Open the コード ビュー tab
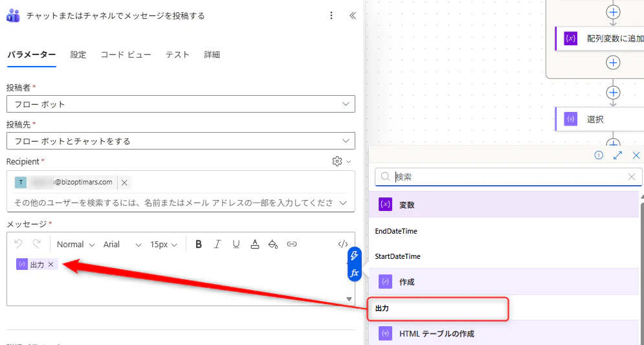644x345 pixels. point(126,54)
